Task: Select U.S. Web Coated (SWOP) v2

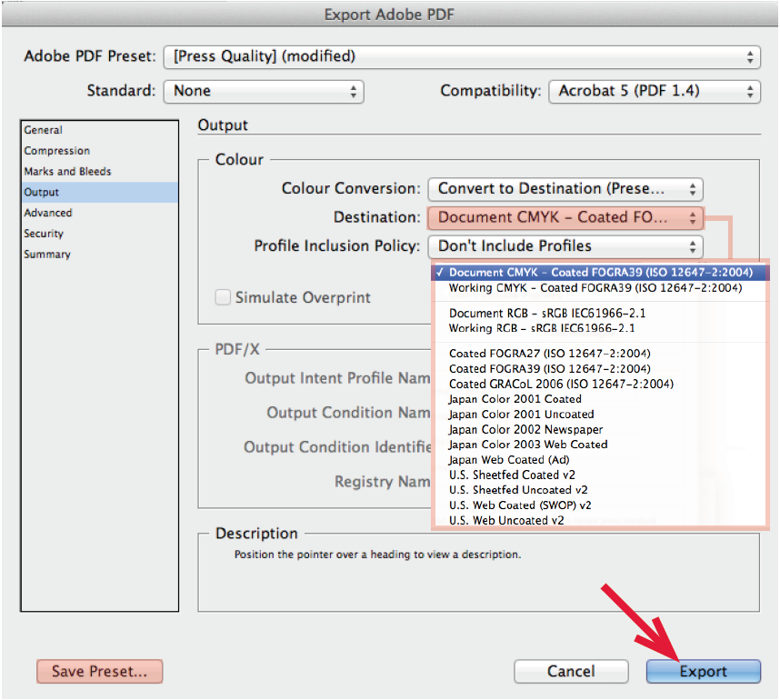Action: [600, 505]
